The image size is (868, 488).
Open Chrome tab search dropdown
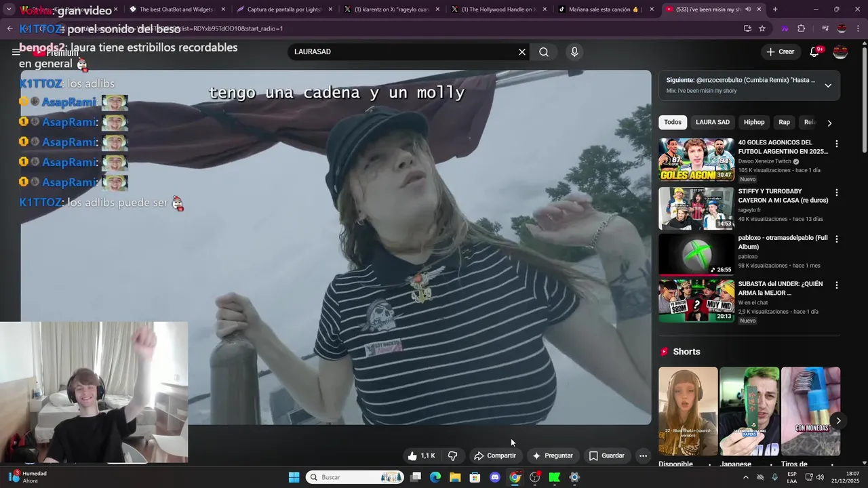pos(9,9)
